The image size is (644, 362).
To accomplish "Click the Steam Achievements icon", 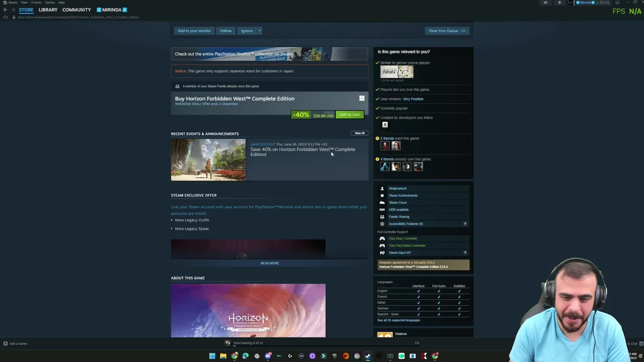I will tap(382, 196).
